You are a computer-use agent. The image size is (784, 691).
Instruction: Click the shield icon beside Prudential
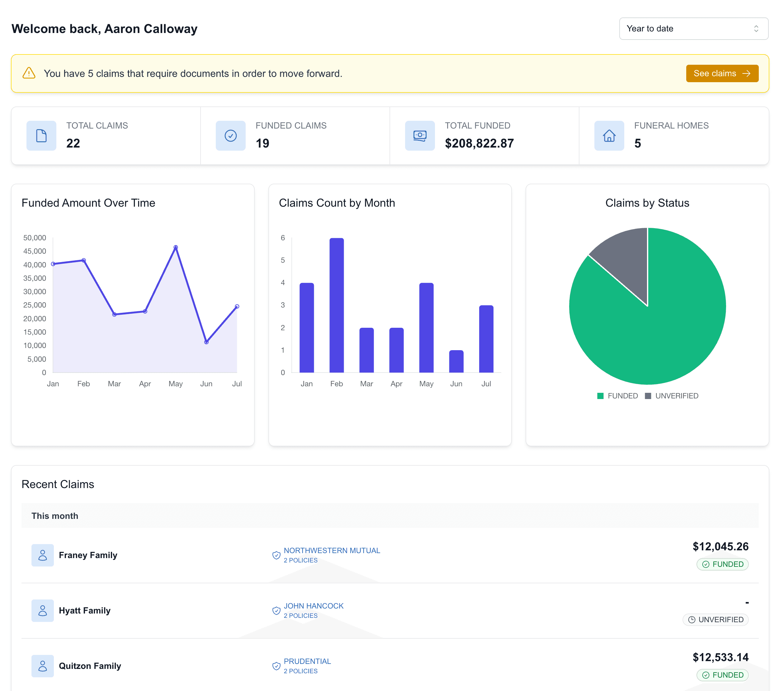(276, 666)
